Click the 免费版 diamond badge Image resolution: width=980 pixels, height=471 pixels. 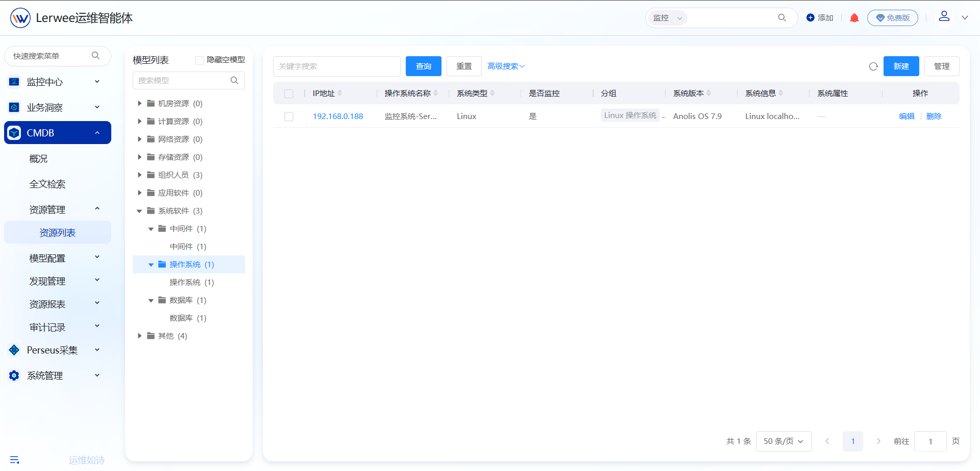pos(893,18)
